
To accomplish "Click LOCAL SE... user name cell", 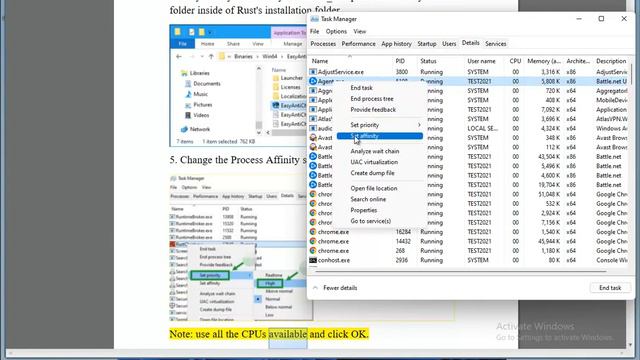I will [x=482, y=128].
